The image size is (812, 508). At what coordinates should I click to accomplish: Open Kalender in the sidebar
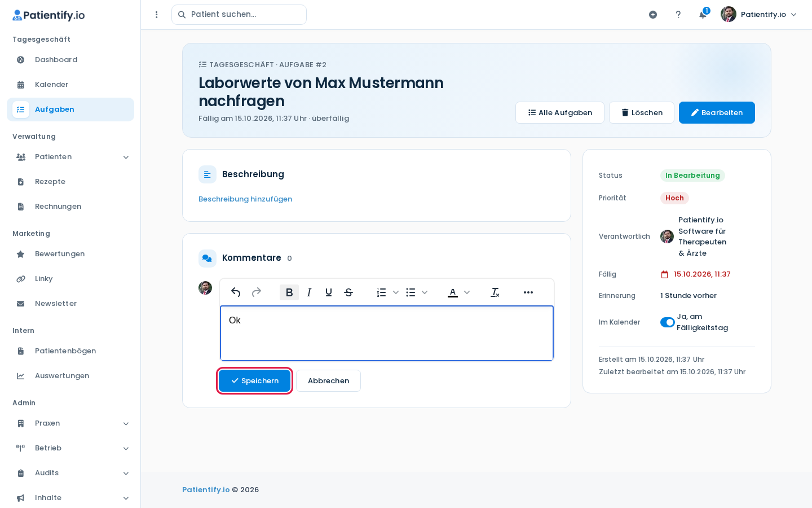click(70, 85)
